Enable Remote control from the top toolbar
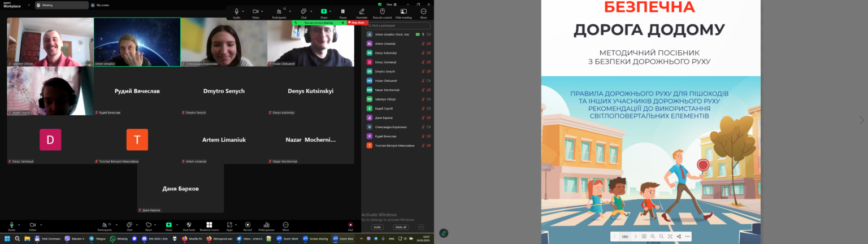The width and height of the screenshot is (868, 244). point(382,13)
